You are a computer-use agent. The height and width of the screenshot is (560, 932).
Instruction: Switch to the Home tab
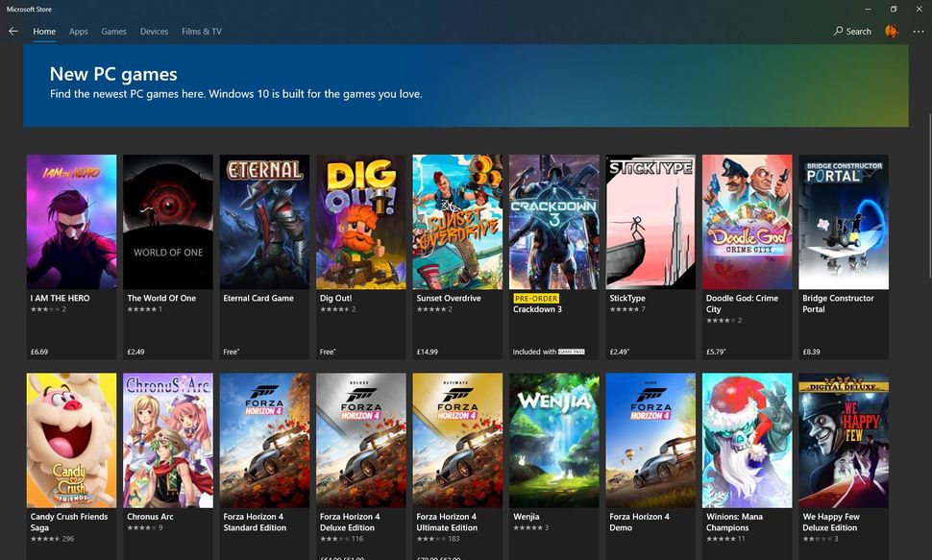click(x=44, y=32)
